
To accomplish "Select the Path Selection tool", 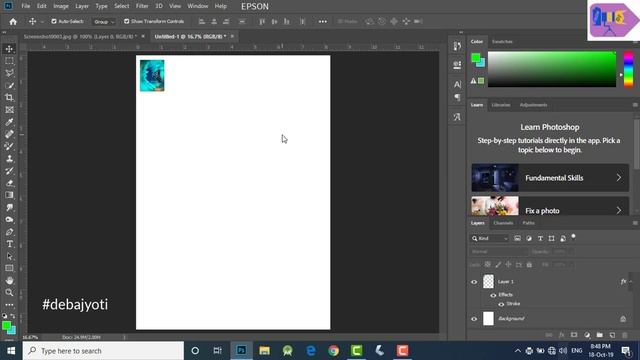I will pos(9,256).
